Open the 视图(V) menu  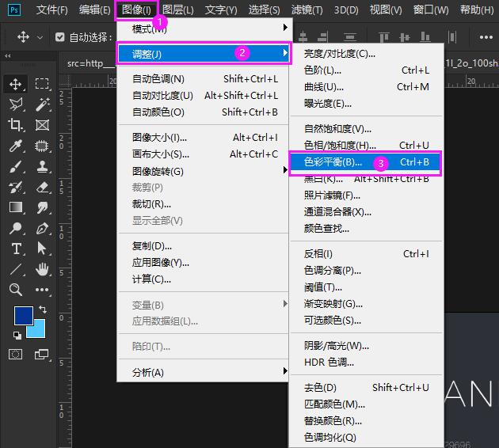point(386,9)
